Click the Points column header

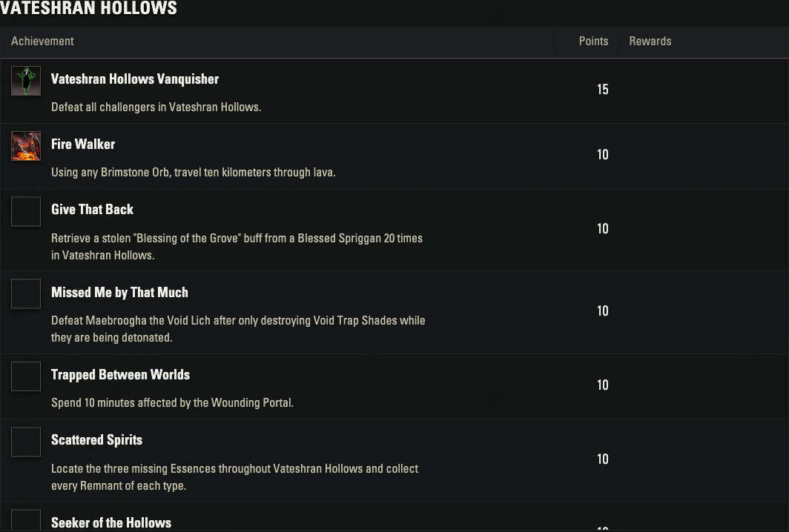[593, 41]
